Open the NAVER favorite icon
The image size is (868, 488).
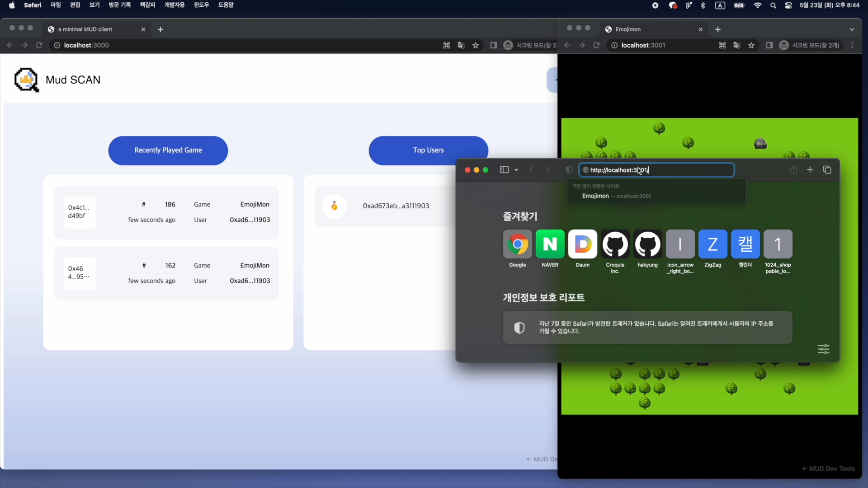point(550,244)
